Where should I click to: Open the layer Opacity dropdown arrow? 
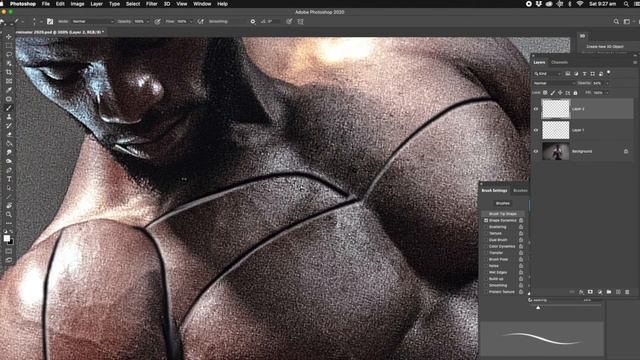[607, 83]
